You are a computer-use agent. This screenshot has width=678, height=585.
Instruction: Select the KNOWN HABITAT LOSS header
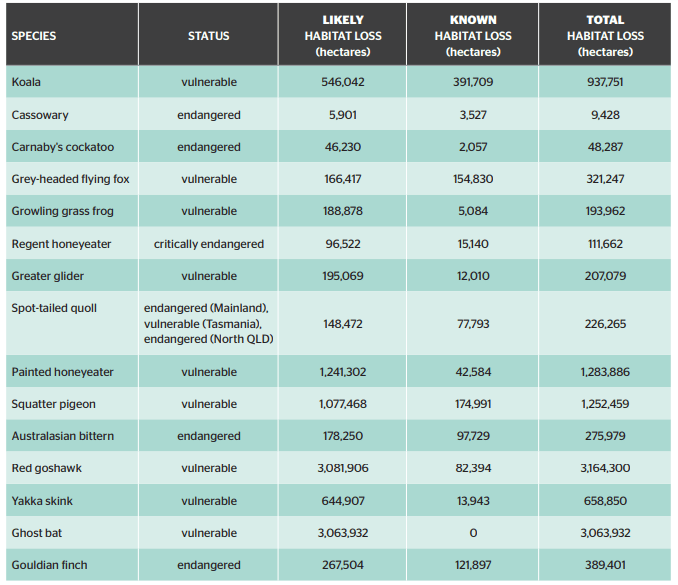click(x=473, y=36)
